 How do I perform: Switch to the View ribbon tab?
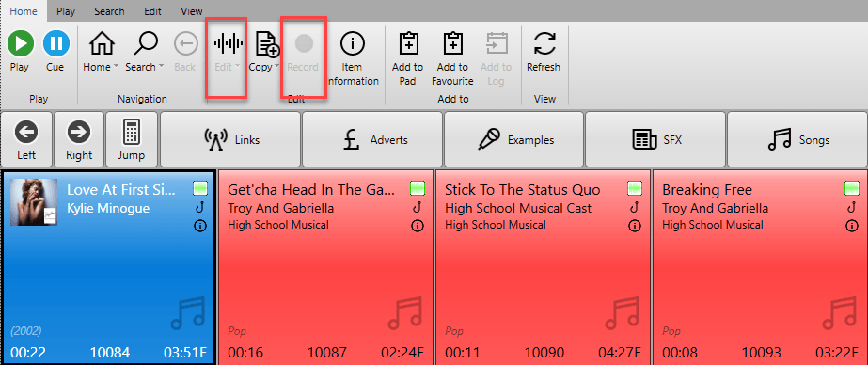click(x=192, y=11)
